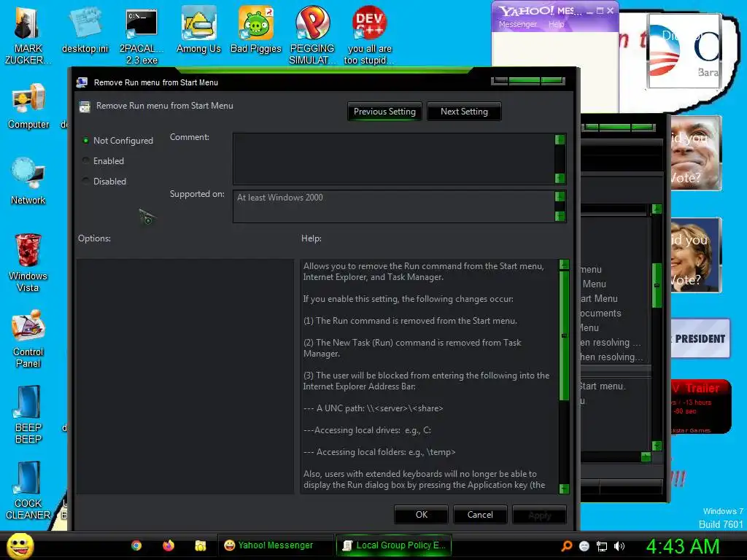Click the smiley face Start button

tap(20, 545)
